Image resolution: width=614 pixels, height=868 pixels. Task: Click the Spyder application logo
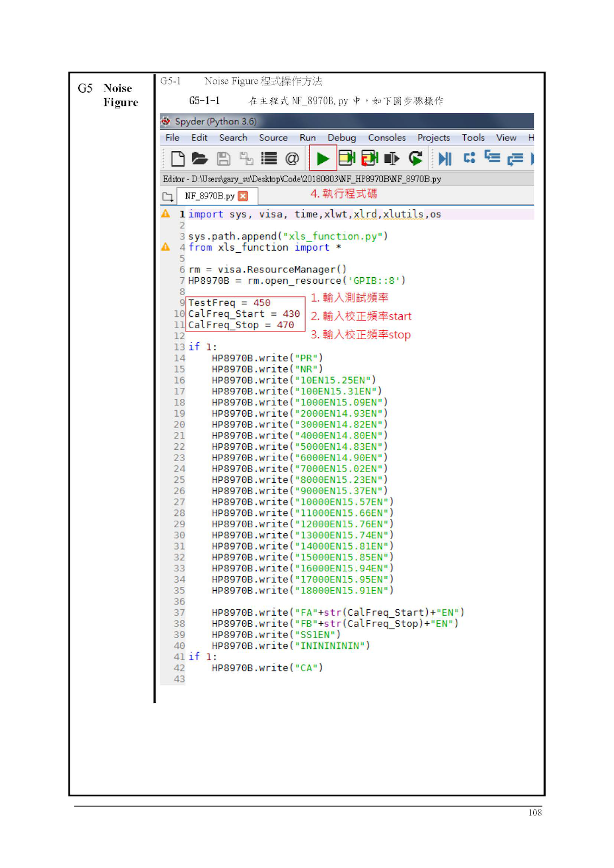coord(166,122)
